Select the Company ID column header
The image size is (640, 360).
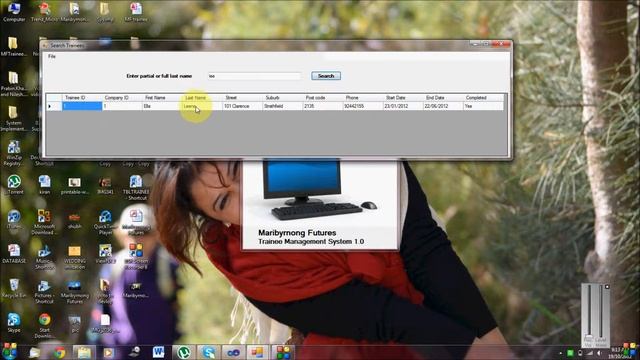(122, 98)
